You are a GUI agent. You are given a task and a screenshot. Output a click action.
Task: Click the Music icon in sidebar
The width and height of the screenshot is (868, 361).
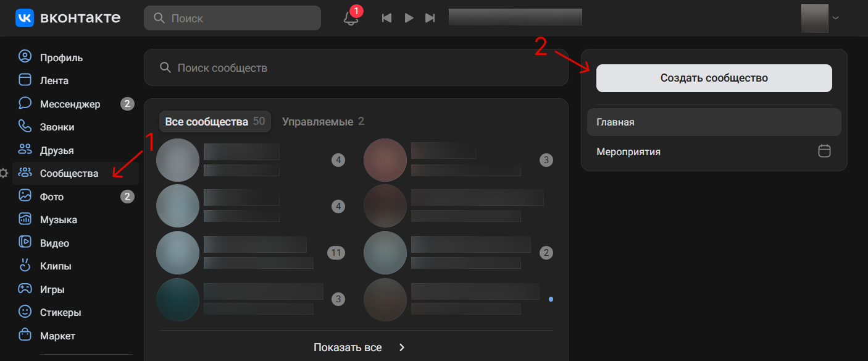(x=25, y=219)
